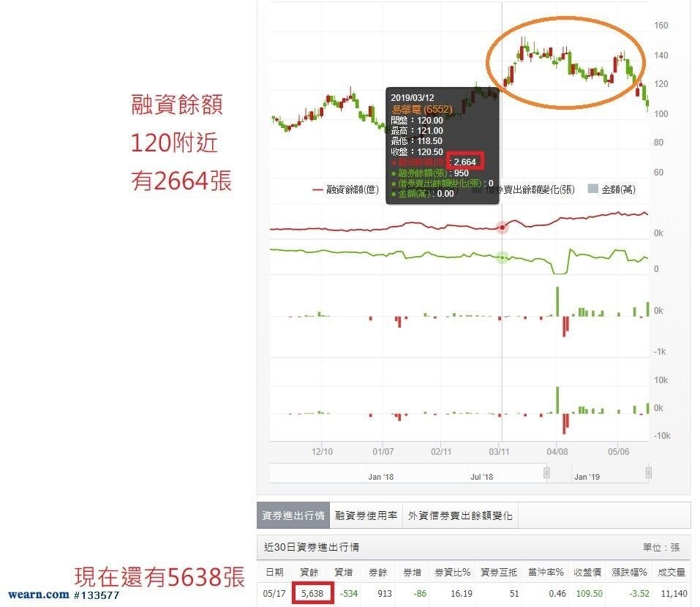Click the left range navigator handle
This screenshot has height=607, width=700.
(x=546, y=472)
